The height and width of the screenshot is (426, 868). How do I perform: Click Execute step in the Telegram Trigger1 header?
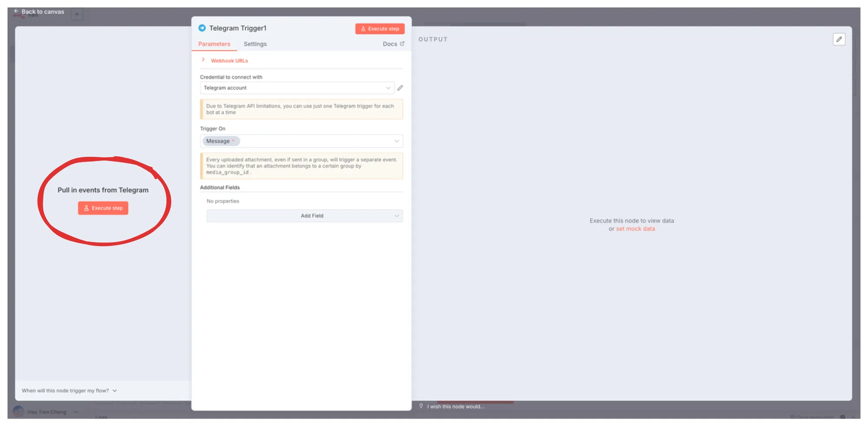point(380,29)
